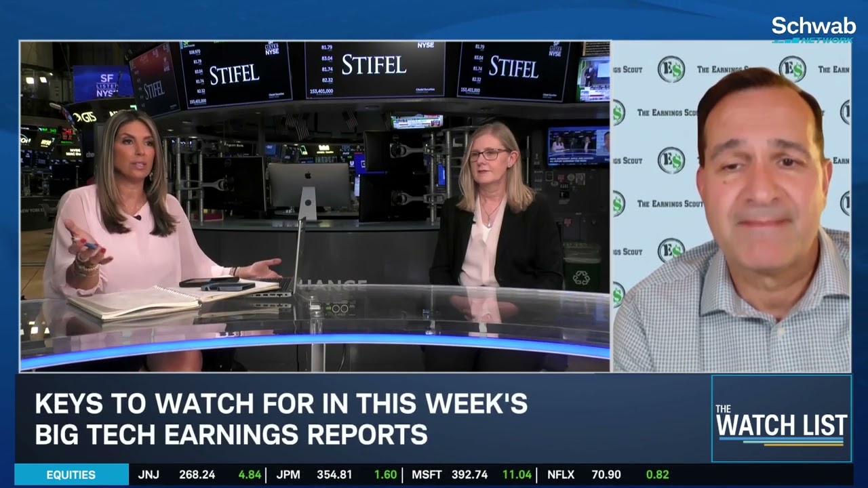
Task: Click the Schwab Network logo
Action: point(813,30)
